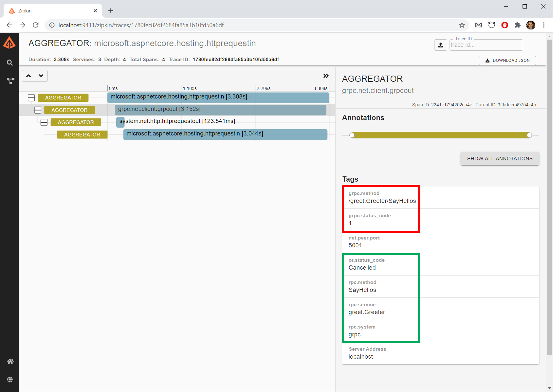Screen dimensions: 553x392
Task: Collapse the httprequestout AGGREGATOR tree node
Action: [x=44, y=122]
